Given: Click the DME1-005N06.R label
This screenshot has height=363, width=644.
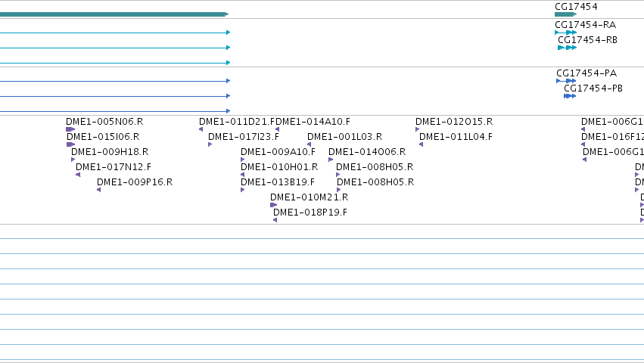Looking at the screenshot, I should pos(104,122).
